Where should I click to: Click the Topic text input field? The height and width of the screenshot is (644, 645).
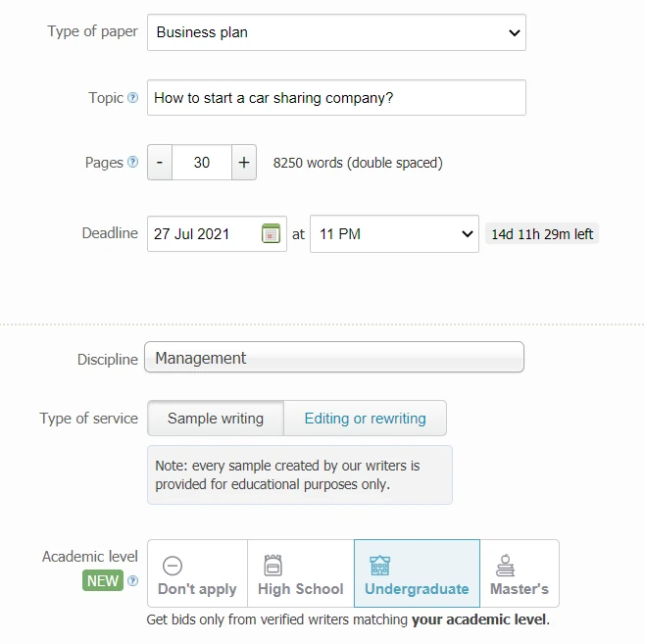(336, 98)
